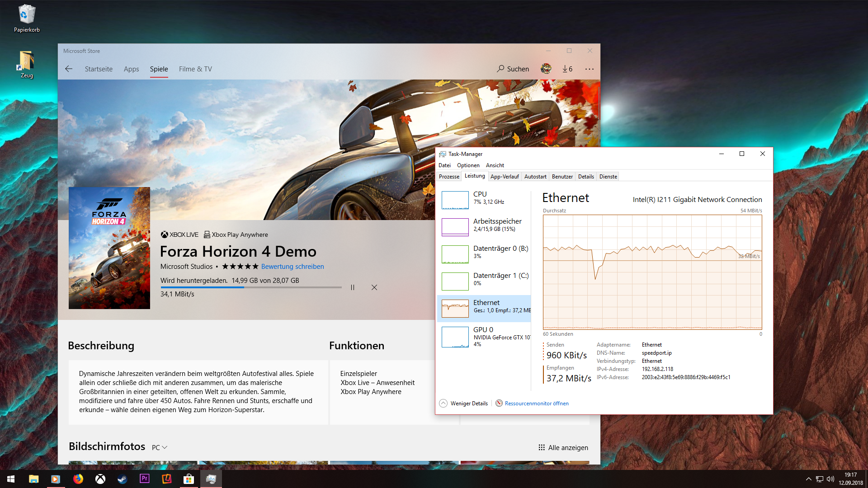
Task: Click the Xbox Play Anywhere label
Action: [236, 235]
